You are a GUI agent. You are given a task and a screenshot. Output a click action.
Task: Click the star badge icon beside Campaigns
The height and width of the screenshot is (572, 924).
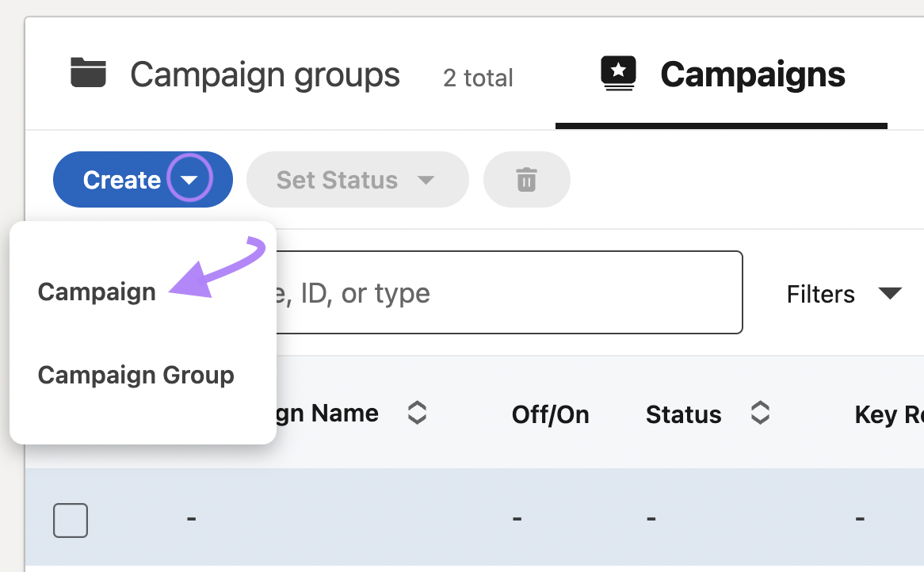click(617, 72)
